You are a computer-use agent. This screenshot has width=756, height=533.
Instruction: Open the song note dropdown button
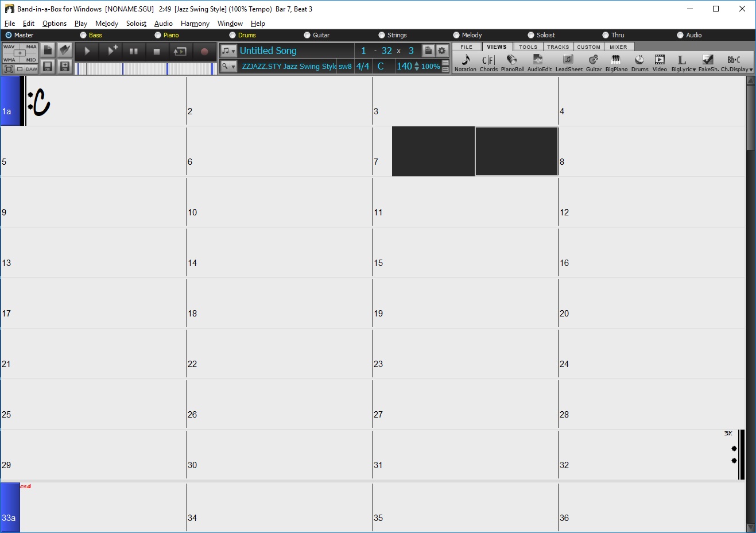(x=228, y=51)
